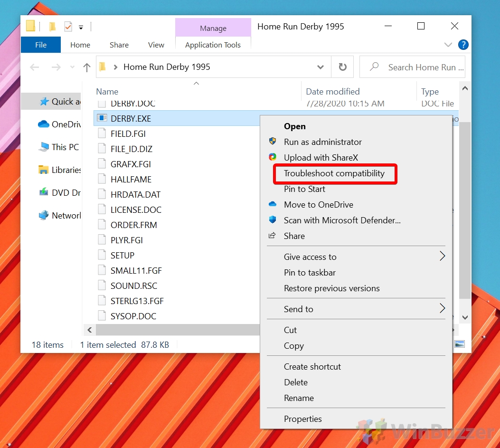500x448 pixels.
Task: Click the ShareX upload icon
Action: point(273,157)
